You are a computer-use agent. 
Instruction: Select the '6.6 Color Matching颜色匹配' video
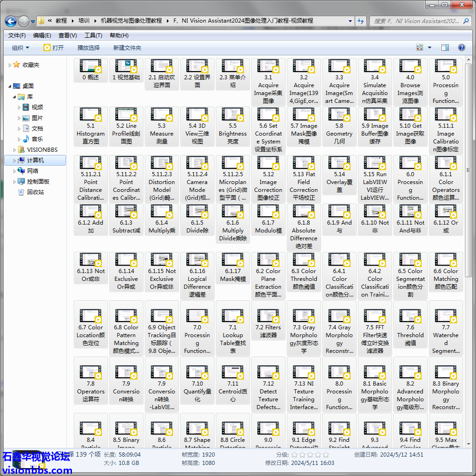(x=446, y=272)
